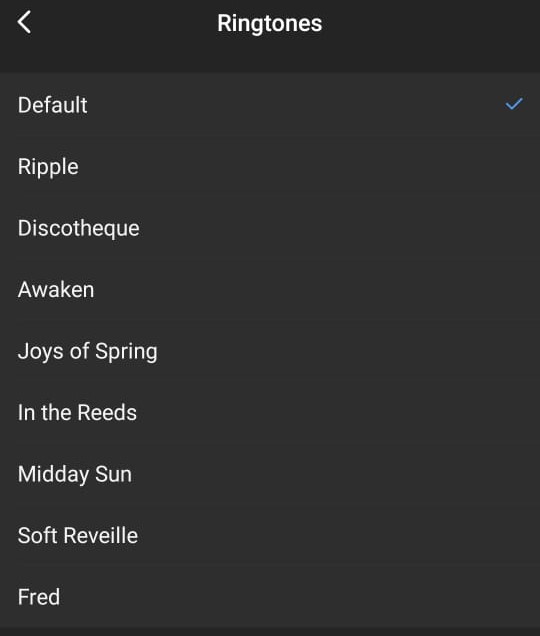Set ringtone to Joys of Spring
Image resolution: width=540 pixels, height=636 pixels.
(x=270, y=351)
